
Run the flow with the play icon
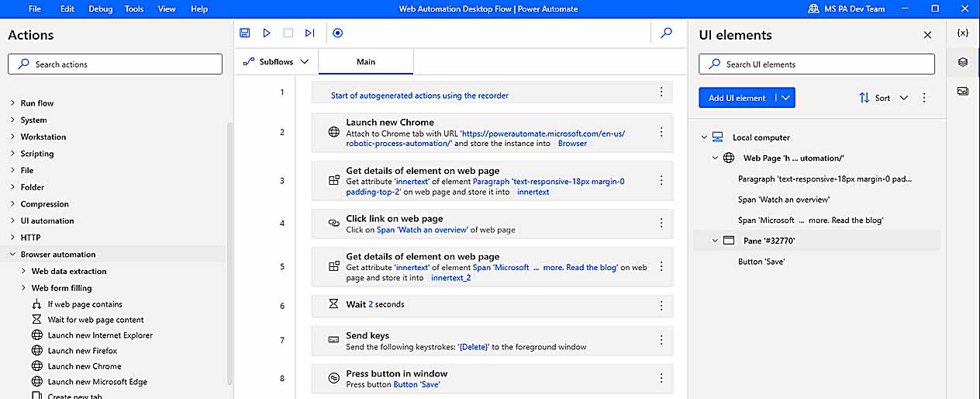click(267, 33)
